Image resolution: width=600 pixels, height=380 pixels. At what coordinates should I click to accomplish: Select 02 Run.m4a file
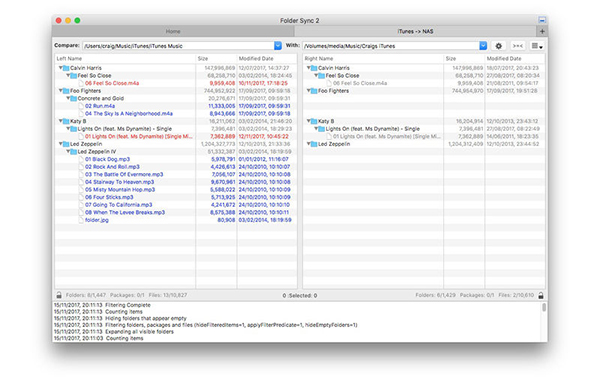(x=100, y=106)
